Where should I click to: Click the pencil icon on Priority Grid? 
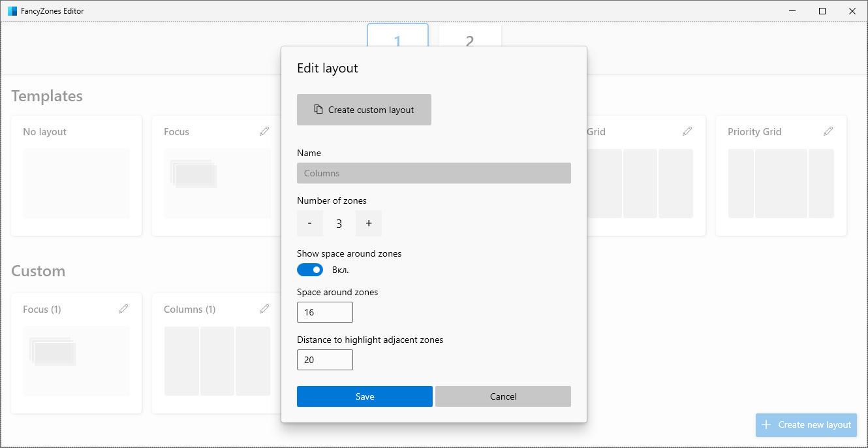click(828, 131)
